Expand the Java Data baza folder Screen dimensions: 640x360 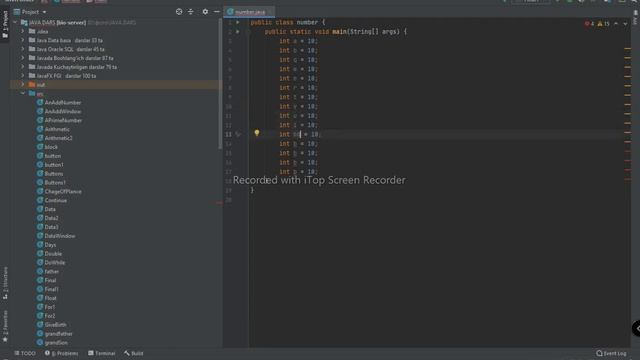click(x=23, y=40)
